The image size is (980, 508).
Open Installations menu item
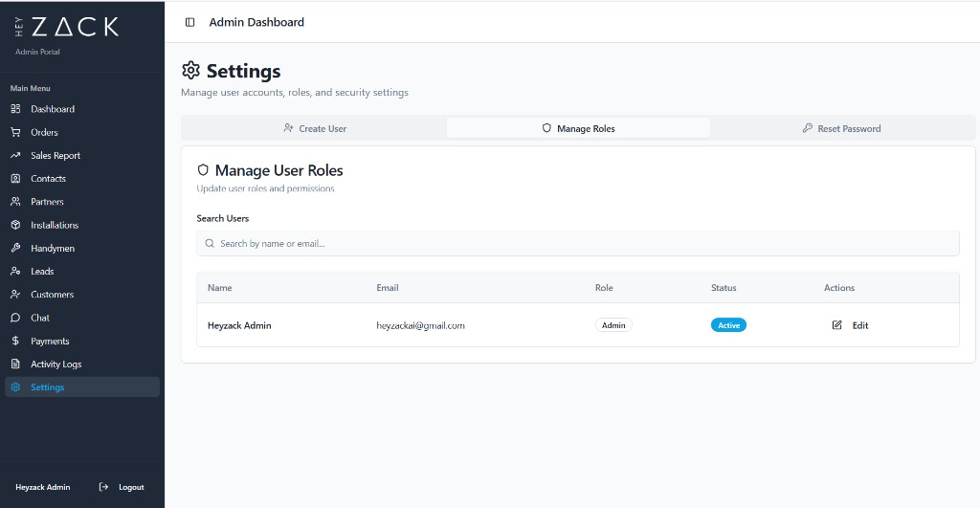pos(55,224)
